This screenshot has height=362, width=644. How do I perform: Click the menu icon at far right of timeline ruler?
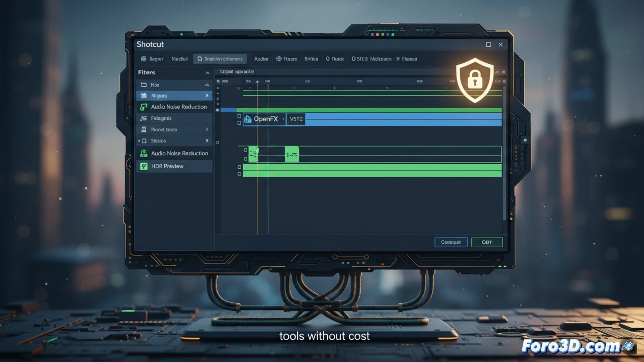coord(504,81)
